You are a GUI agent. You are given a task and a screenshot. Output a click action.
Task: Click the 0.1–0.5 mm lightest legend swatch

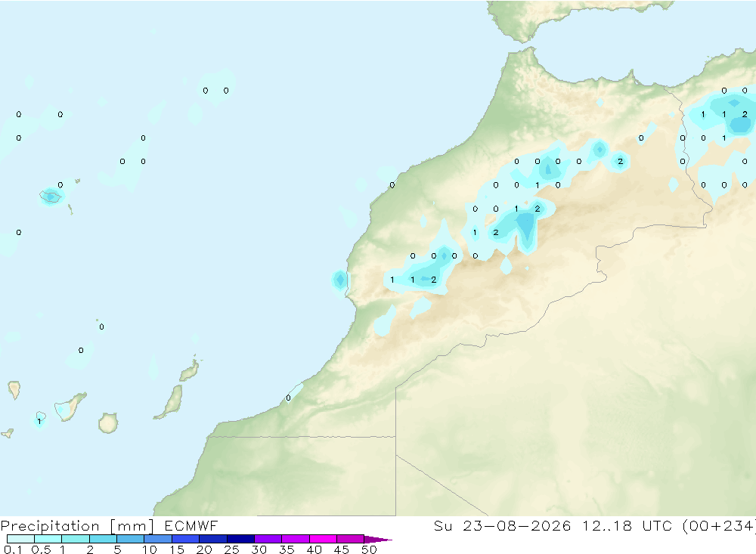pos(20,539)
